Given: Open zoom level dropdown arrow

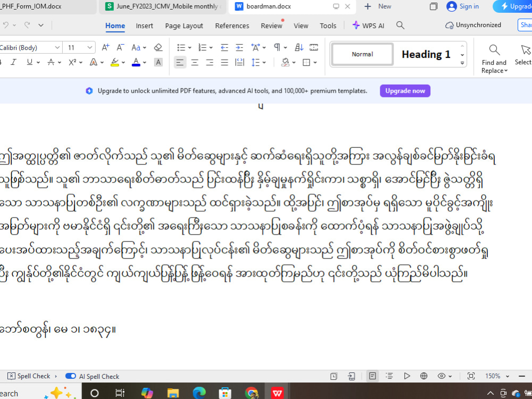Looking at the screenshot, I should click(x=508, y=376).
